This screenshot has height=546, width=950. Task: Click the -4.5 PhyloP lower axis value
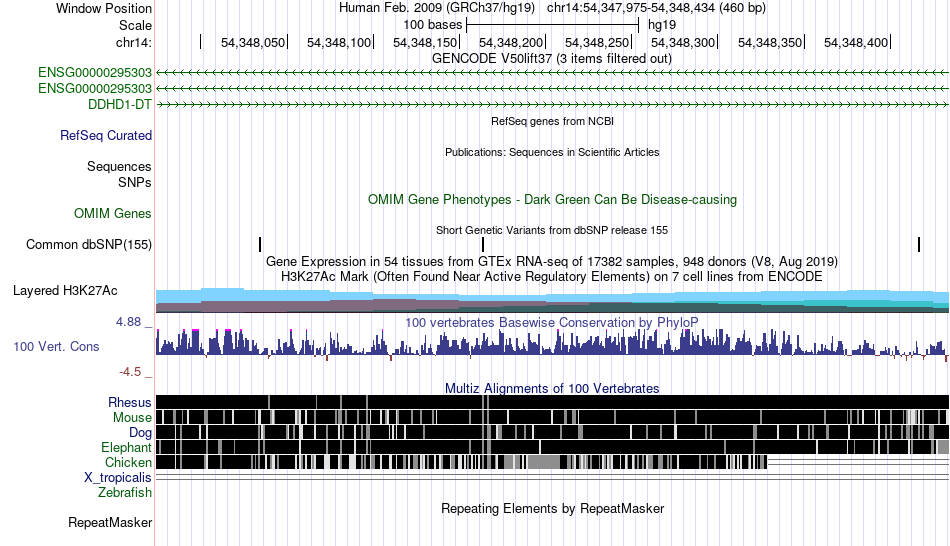(x=130, y=371)
